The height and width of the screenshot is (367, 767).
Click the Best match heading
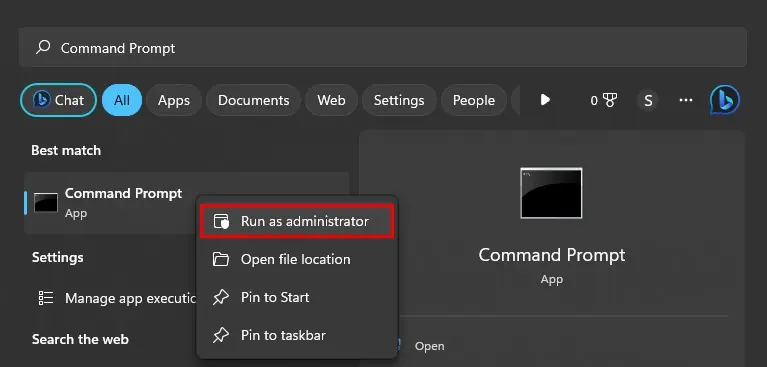point(66,150)
